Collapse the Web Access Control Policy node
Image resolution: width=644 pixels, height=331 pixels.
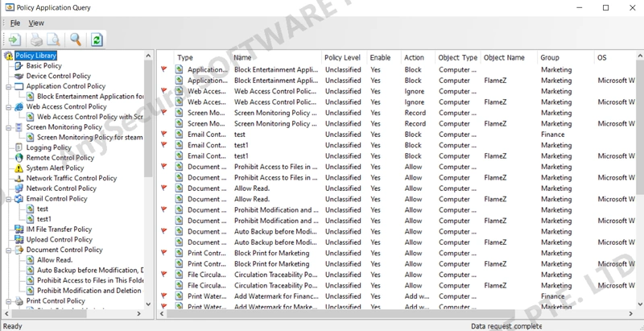pyautogui.click(x=9, y=107)
